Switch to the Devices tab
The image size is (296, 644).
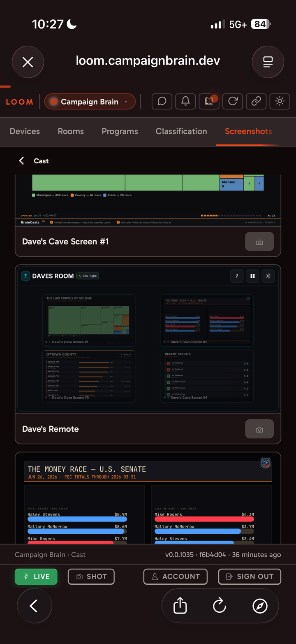click(x=25, y=131)
